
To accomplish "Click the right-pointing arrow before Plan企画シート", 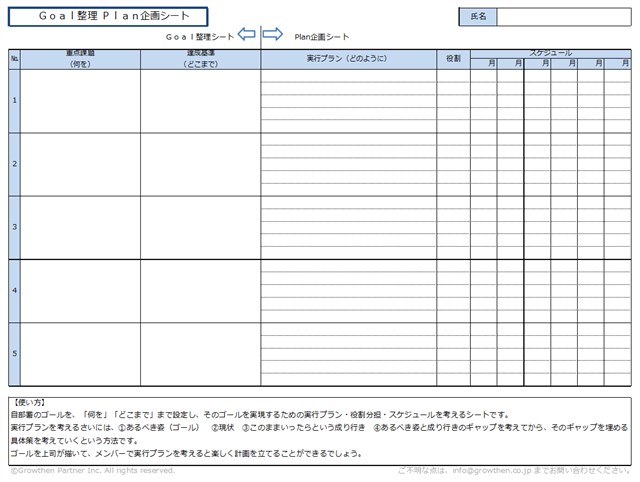I will click(272, 36).
